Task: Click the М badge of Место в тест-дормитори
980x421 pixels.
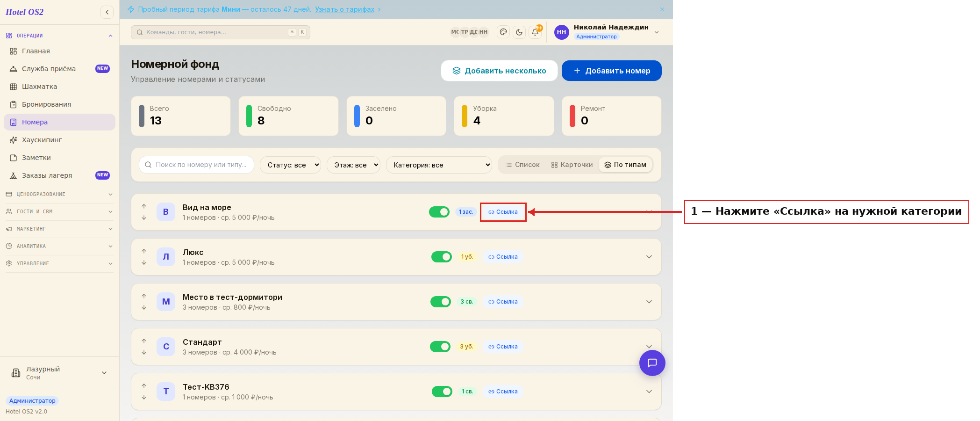Action: coord(166,302)
